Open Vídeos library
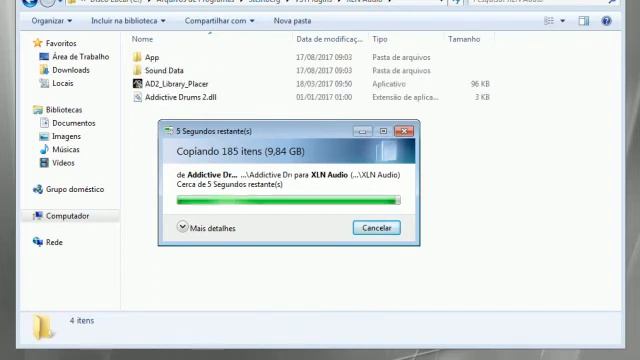 click(x=63, y=163)
